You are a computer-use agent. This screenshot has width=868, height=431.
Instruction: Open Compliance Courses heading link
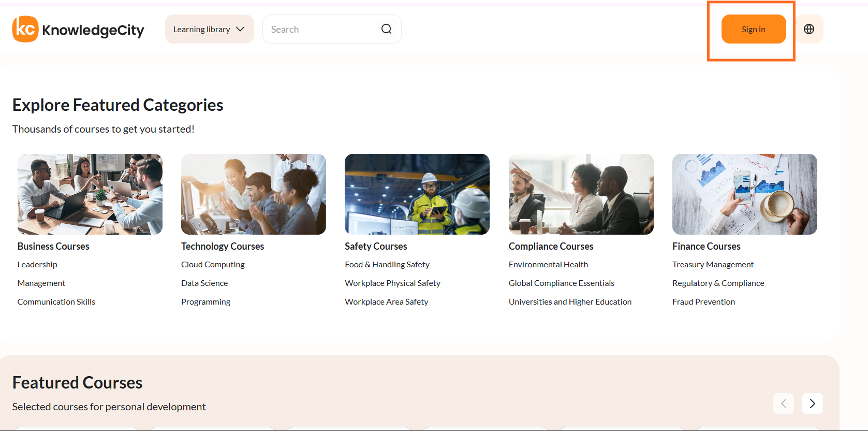pos(551,246)
